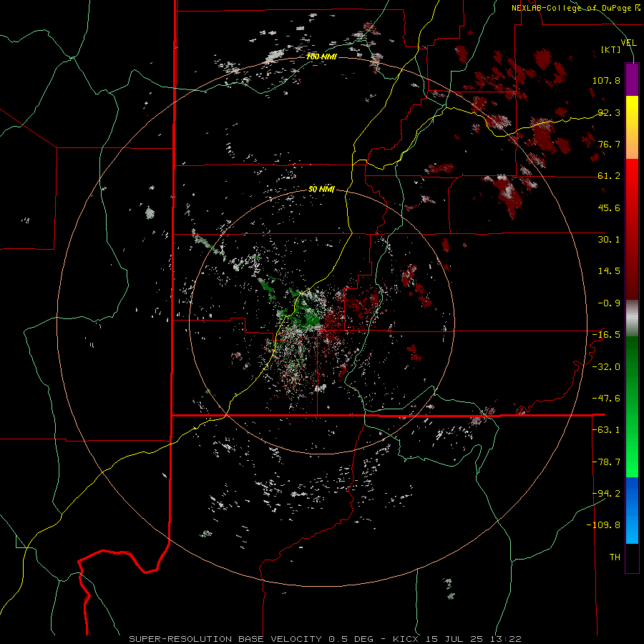Select the 45.6 velocity scale label
644x644 pixels.
[609, 208]
